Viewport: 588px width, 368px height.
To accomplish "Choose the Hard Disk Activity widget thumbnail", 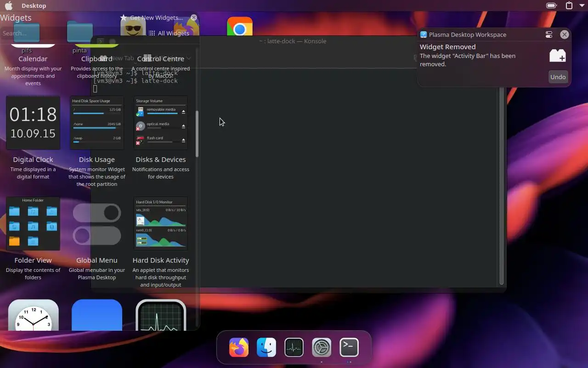I will pyautogui.click(x=161, y=224).
